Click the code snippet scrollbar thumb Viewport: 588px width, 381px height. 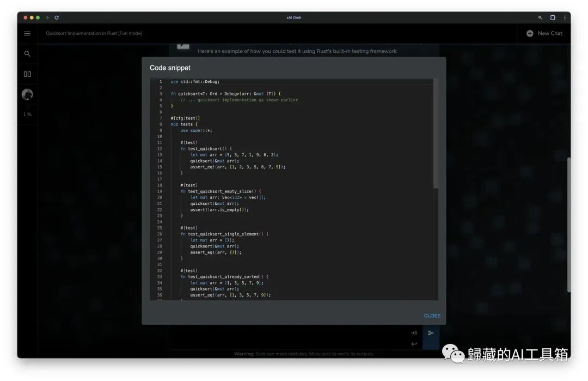click(436, 133)
